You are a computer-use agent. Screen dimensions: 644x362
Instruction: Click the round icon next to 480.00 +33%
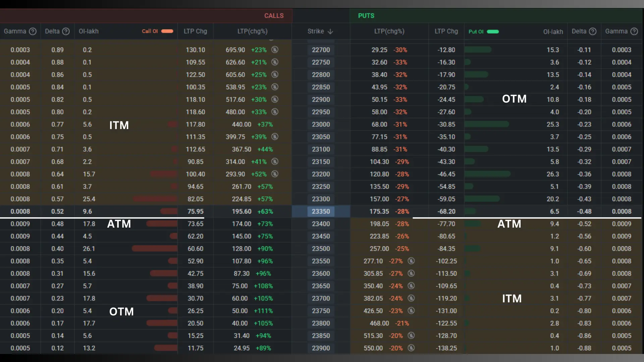[275, 112]
